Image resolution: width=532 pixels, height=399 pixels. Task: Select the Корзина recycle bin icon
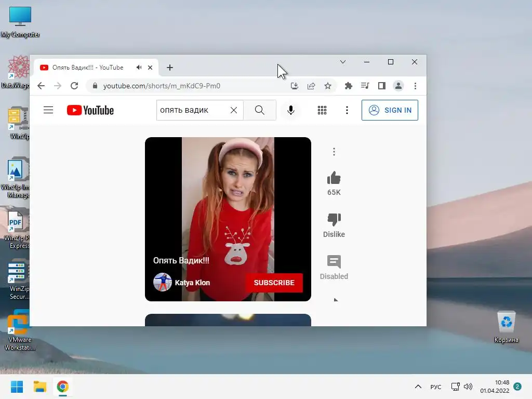pos(506,327)
